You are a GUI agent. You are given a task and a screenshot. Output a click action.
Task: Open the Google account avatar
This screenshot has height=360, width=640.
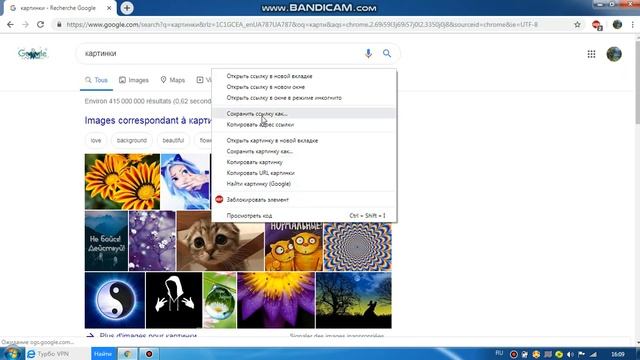point(614,54)
